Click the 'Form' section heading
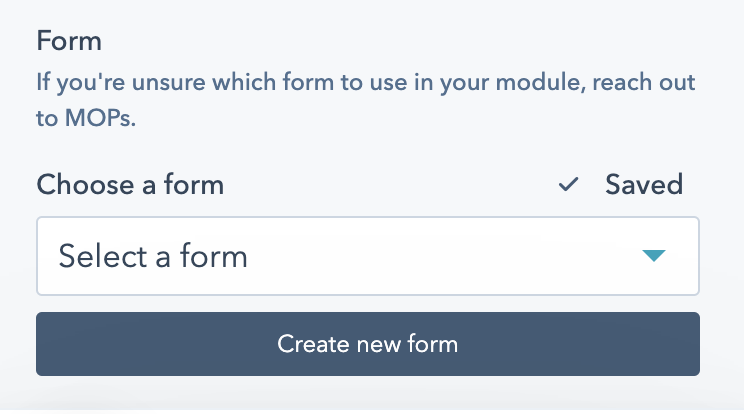 pyautogui.click(x=70, y=42)
